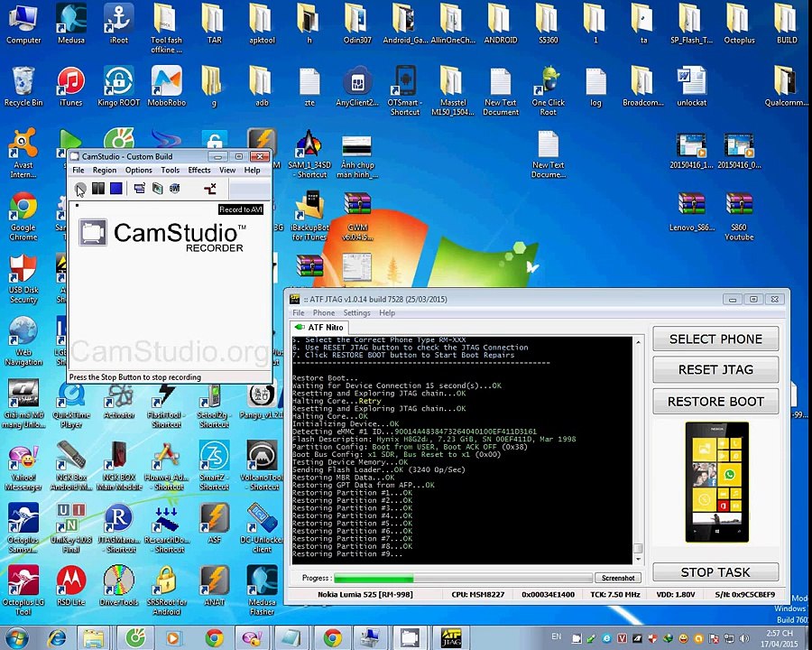Click the red autopan toolbar icon
812x650 pixels.
[210, 189]
